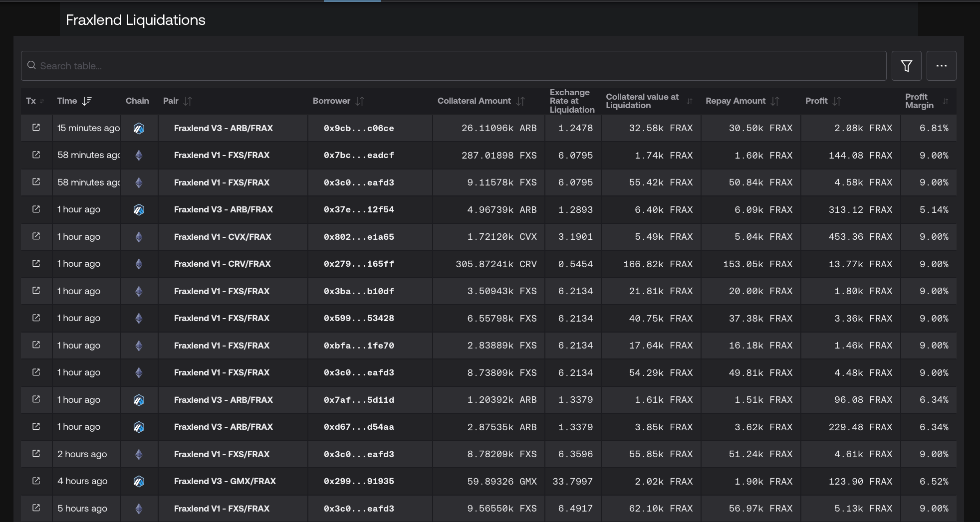The height and width of the screenshot is (522, 980).
Task: Sort table by Borrower column
Action: [360, 101]
